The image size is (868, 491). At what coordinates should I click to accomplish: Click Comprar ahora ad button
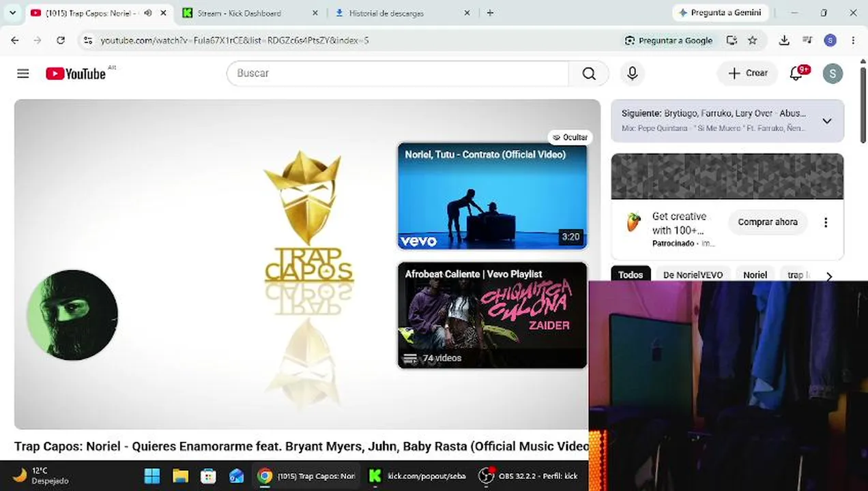click(768, 222)
